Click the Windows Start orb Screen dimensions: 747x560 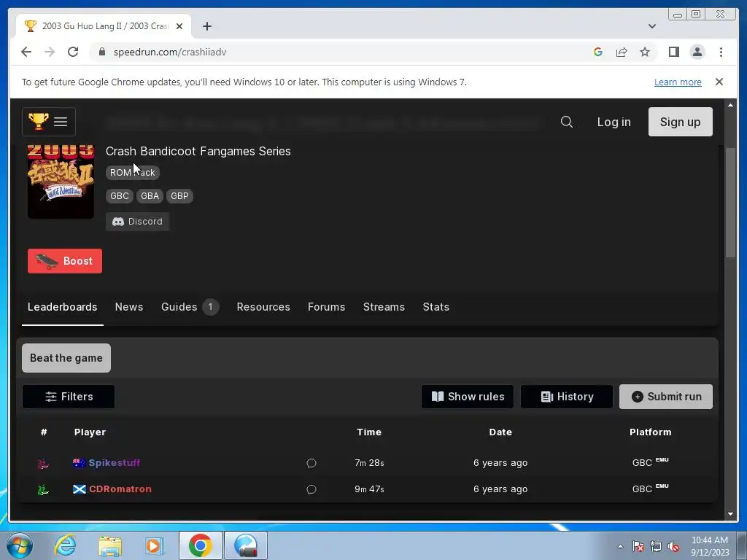click(20, 545)
